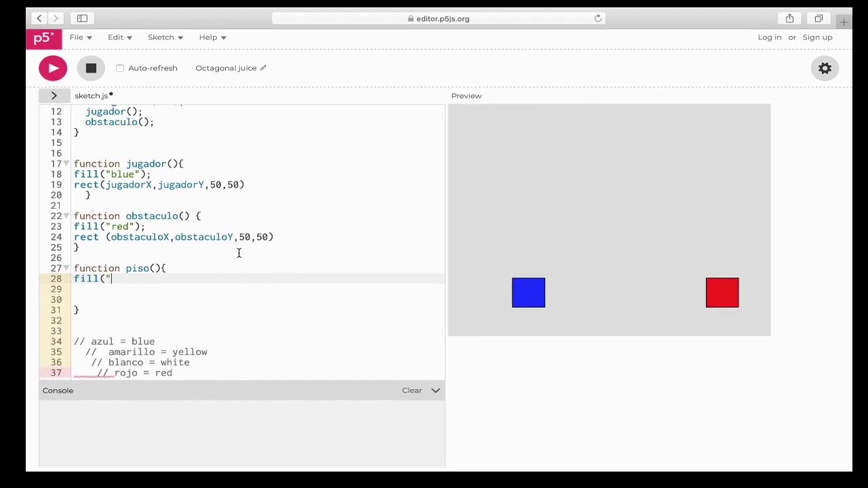The width and height of the screenshot is (868, 488).
Task: Click the comment line blanco = white
Action: coord(140,363)
